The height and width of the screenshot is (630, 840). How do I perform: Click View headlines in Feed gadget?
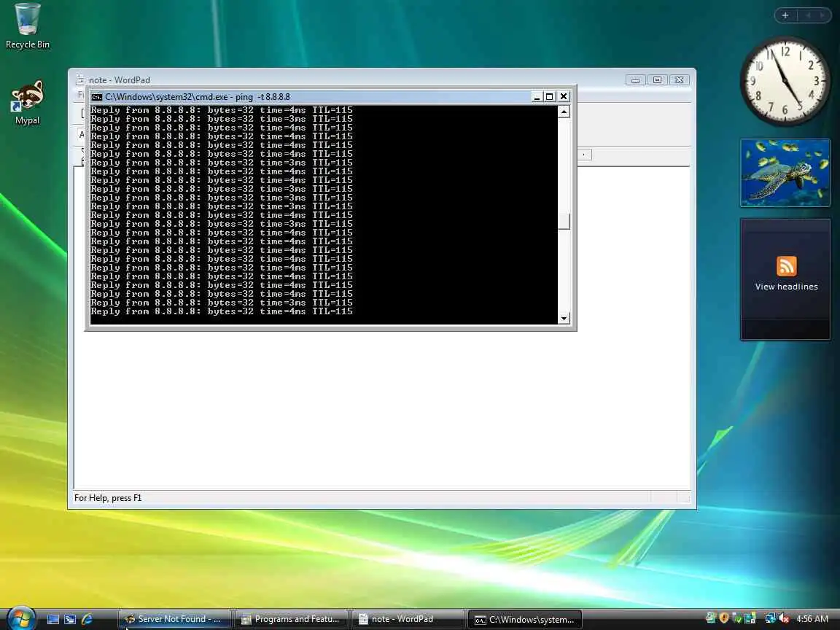pos(787,287)
